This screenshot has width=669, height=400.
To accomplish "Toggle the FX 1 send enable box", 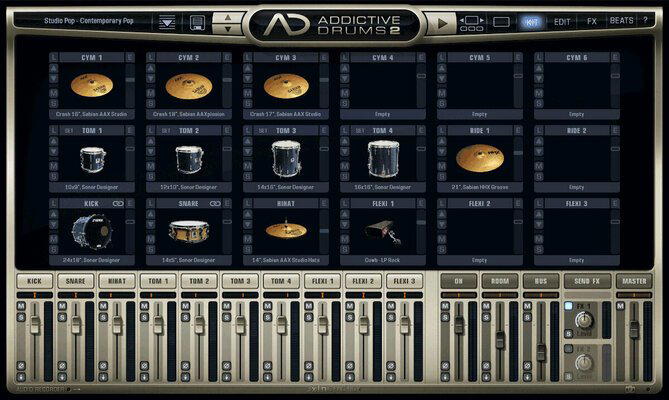I will [568, 306].
